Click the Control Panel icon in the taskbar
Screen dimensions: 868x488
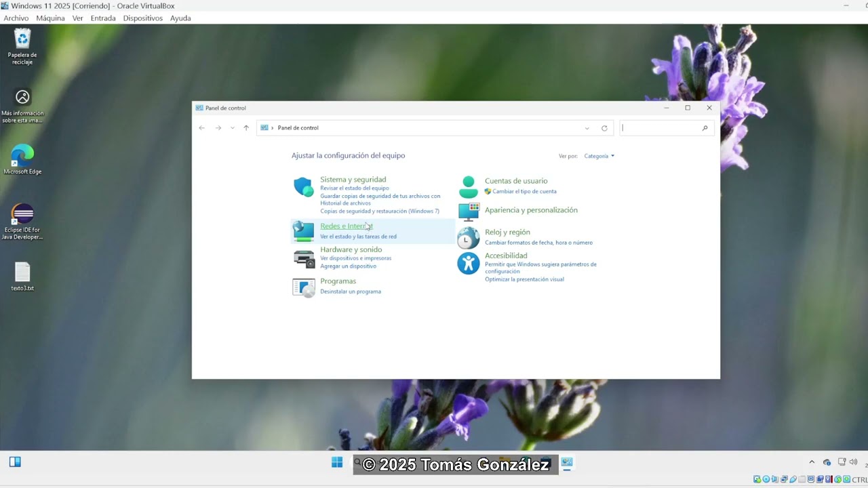tap(567, 462)
